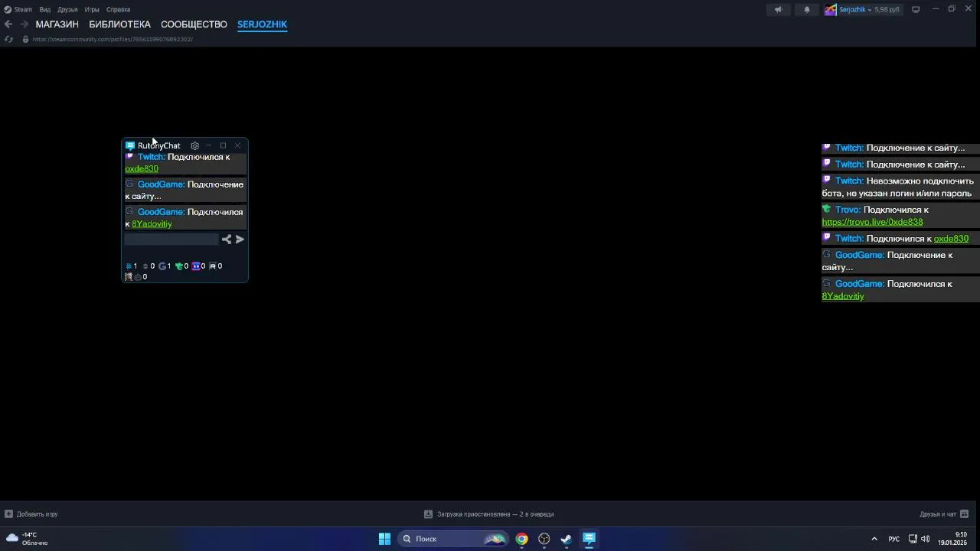Close the RutonyChat window
This screenshot has width=980, height=551.
click(237, 145)
